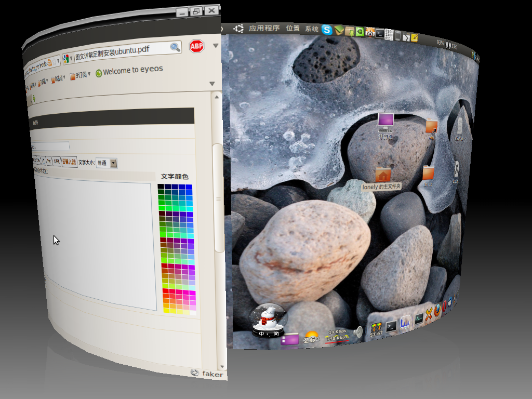Open the 8站点 bookmark folder
The image size is (532, 399).
(58, 79)
